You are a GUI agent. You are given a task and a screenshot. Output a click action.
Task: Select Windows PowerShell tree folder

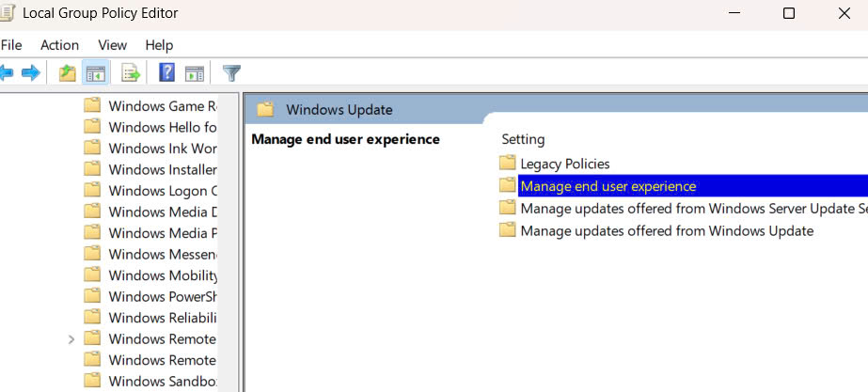tap(162, 296)
